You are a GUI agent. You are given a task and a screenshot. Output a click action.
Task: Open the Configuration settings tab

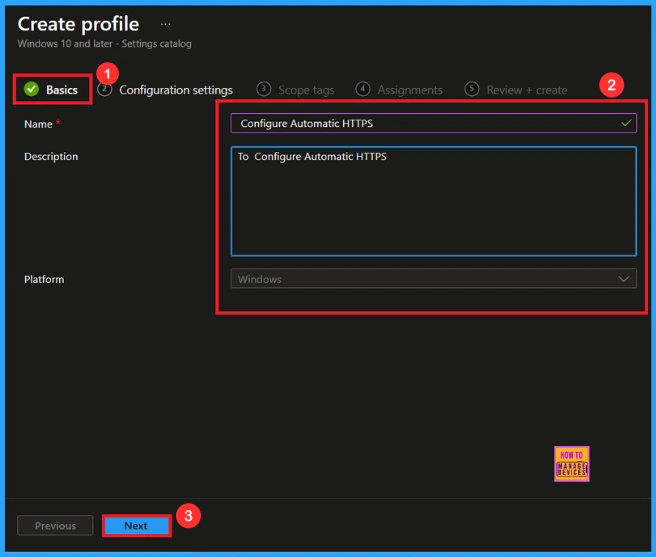pyautogui.click(x=165, y=90)
